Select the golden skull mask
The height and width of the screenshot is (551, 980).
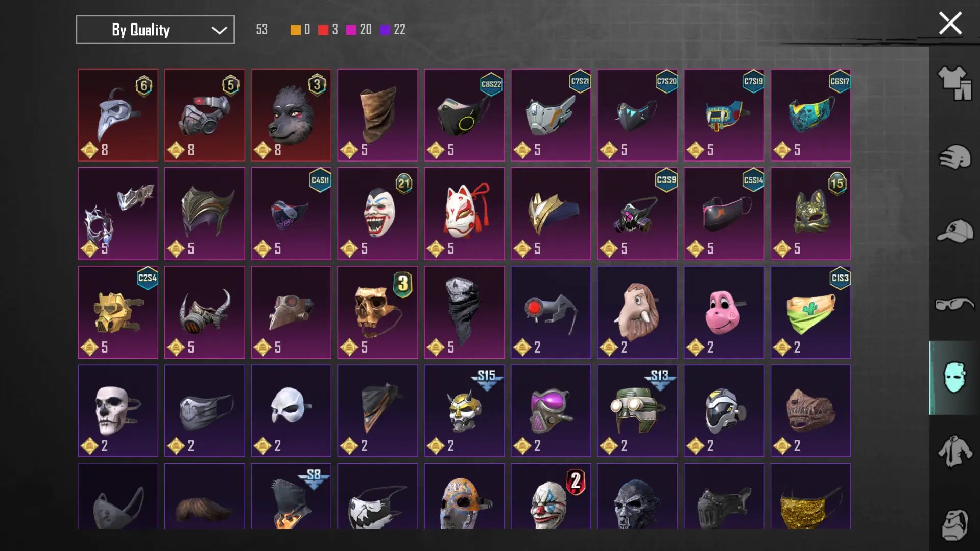pyautogui.click(x=377, y=312)
